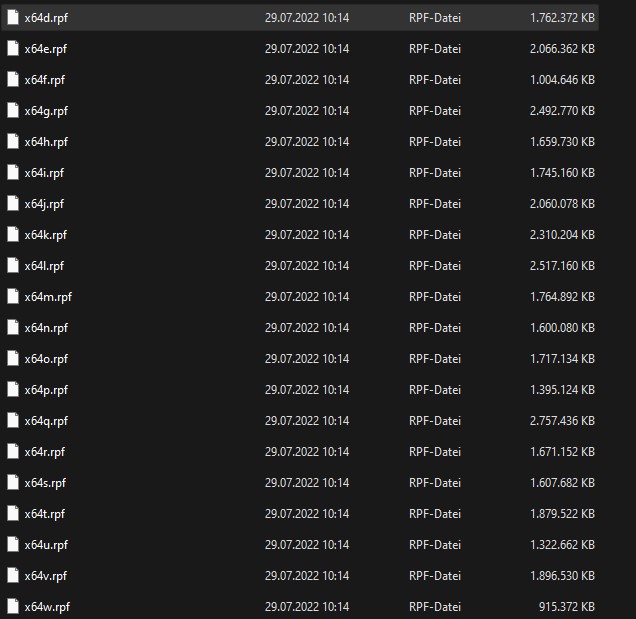Click the file icon of x64q.rpf
This screenshot has width=636, height=619.
point(13,420)
